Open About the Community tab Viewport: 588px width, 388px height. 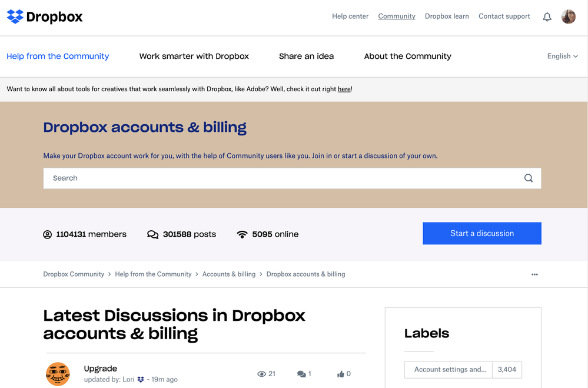tap(408, 56)
